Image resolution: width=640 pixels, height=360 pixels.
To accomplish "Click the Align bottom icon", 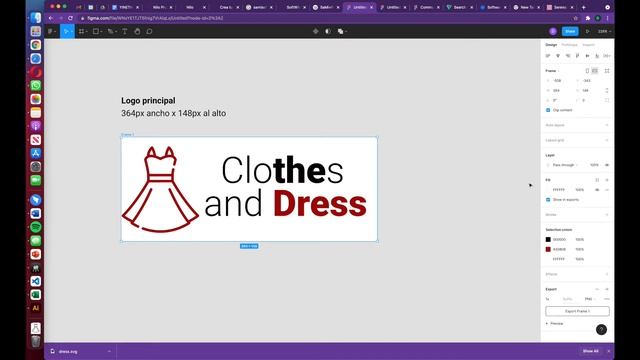I will click(597, 56).
